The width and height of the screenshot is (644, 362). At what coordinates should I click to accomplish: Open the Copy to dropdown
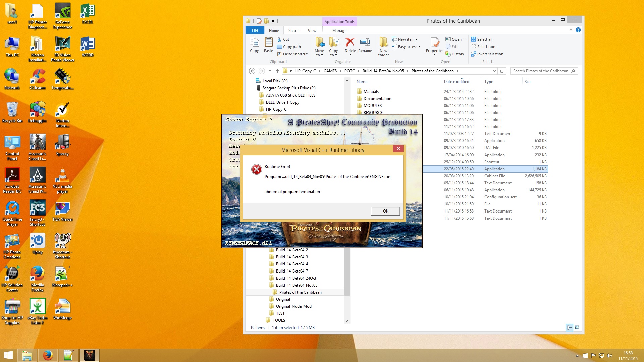333,47
